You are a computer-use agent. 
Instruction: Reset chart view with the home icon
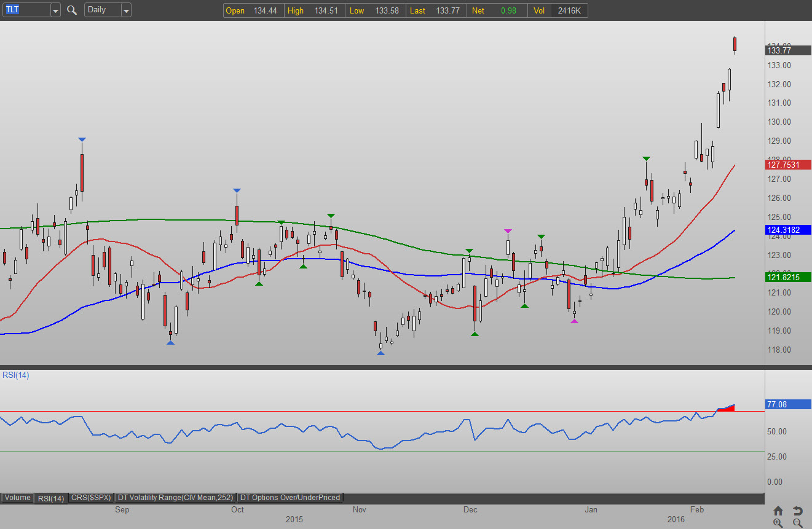[x=778, y=511]
